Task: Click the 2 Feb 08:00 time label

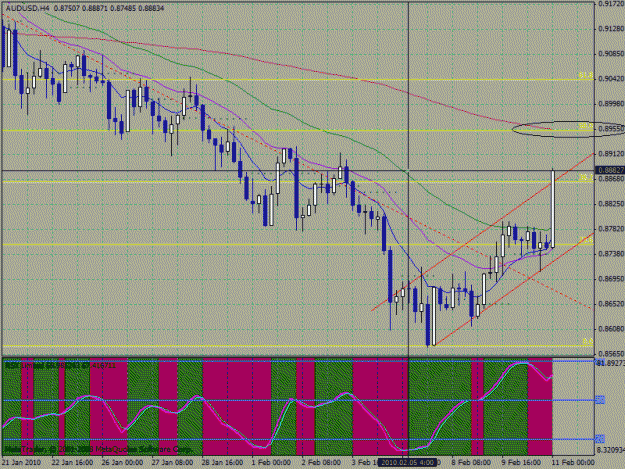Action: (321, 463)
